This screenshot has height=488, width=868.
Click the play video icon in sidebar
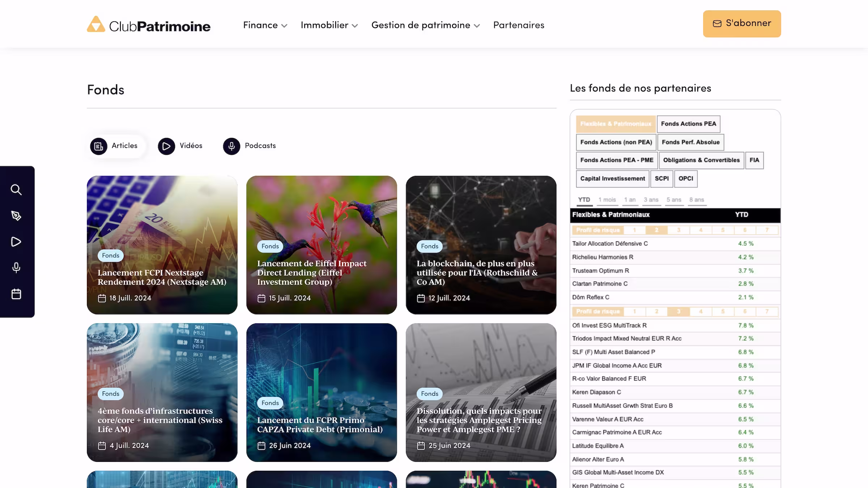pos(16,242)
